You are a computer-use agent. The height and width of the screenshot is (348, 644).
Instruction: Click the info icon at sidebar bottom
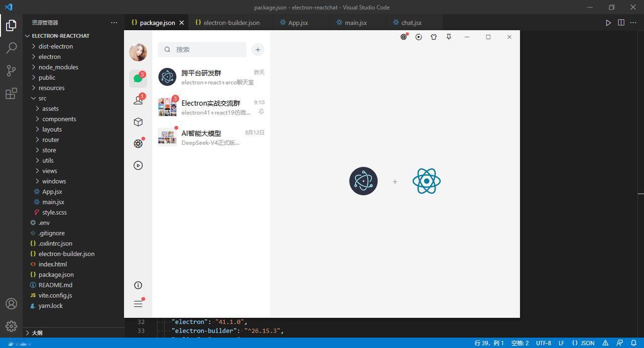coord(138,285)
